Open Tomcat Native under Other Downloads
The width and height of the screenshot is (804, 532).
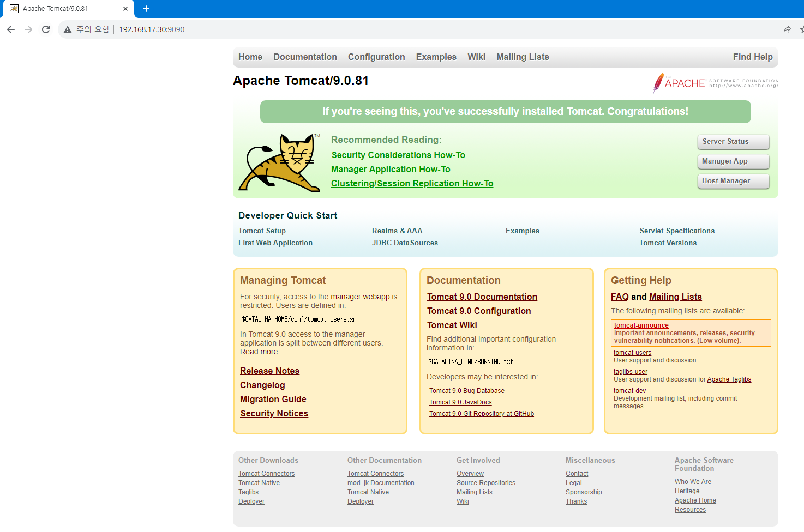[259, 483]
